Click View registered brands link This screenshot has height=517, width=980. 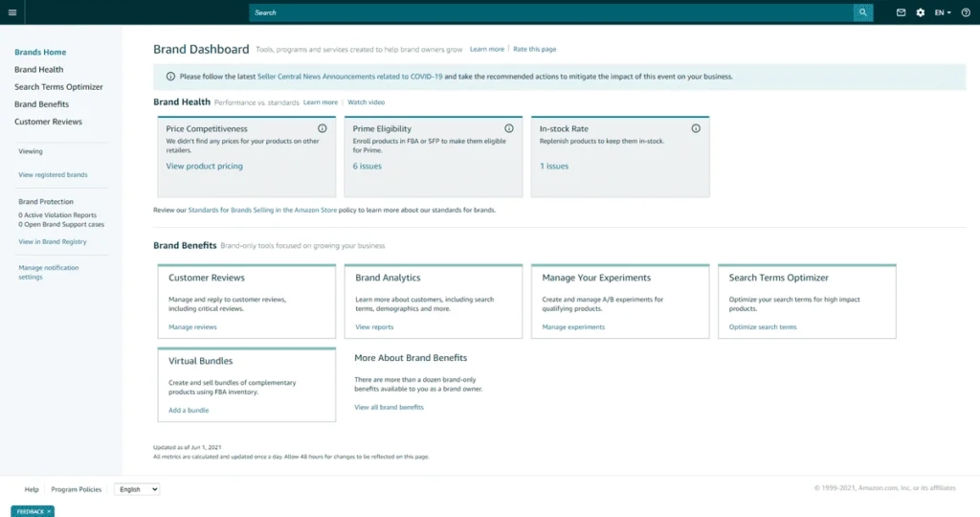click(x=54, y=175)
